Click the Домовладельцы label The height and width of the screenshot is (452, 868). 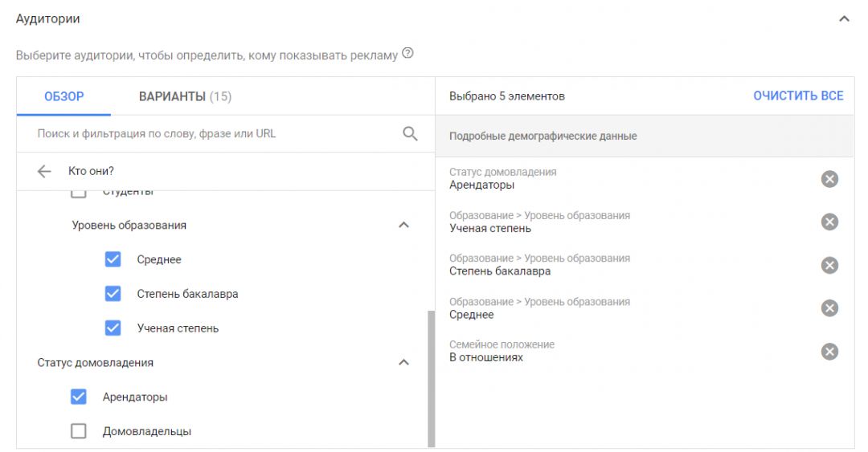[147, 431]
